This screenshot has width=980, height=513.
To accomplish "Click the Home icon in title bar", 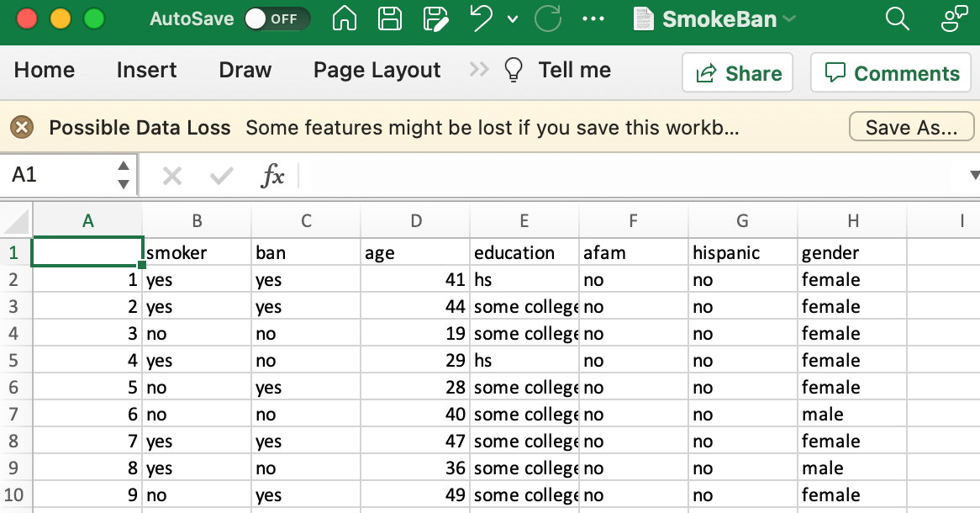I will tap(345, 19).
